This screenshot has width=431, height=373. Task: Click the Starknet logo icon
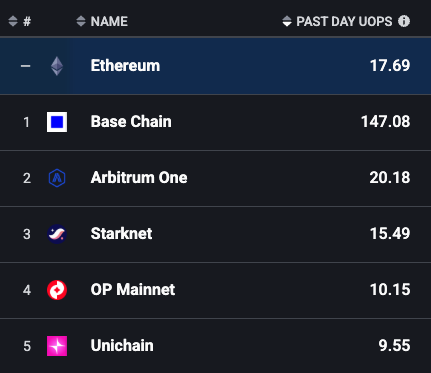pyautogui.click(x=57, y=234)
